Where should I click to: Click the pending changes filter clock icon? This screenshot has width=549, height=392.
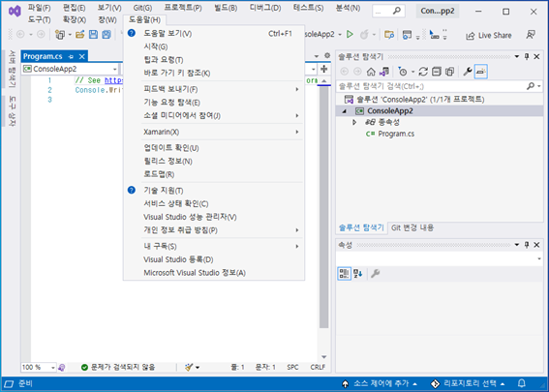coord(403,72)
